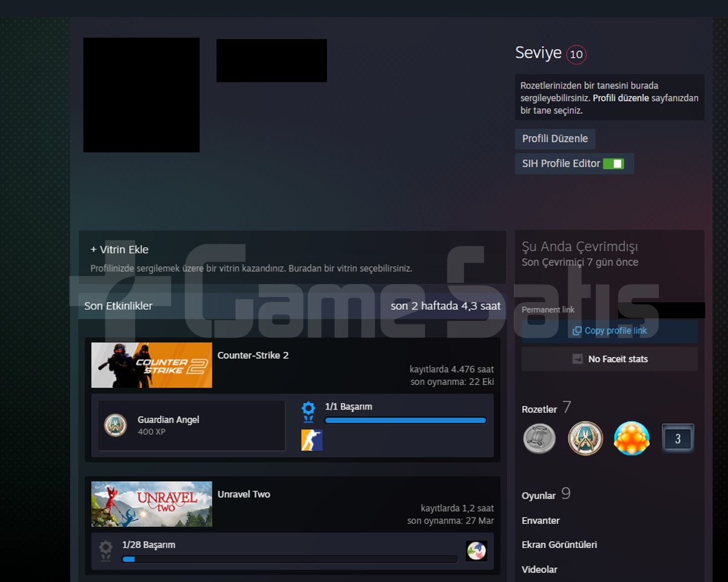Open Videolar page
The width and height of the screenshot is (728, 582).
(539, 569)
